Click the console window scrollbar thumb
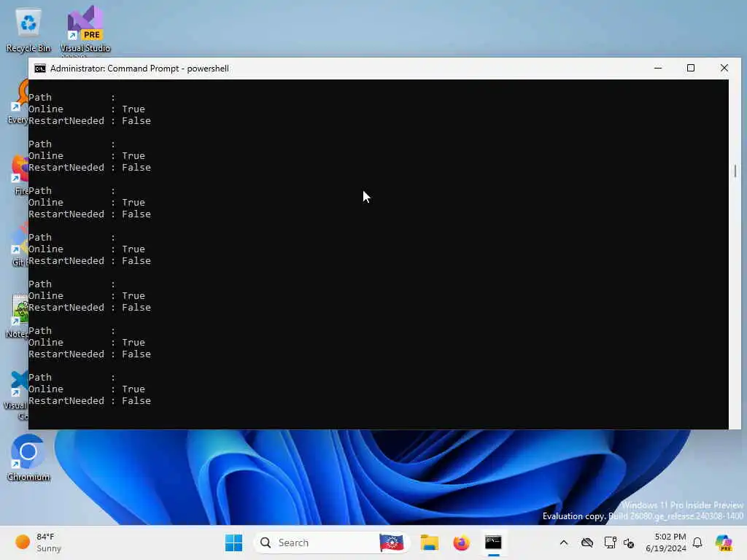This screenshot has width=747, height=560. (x=735, y=171)
